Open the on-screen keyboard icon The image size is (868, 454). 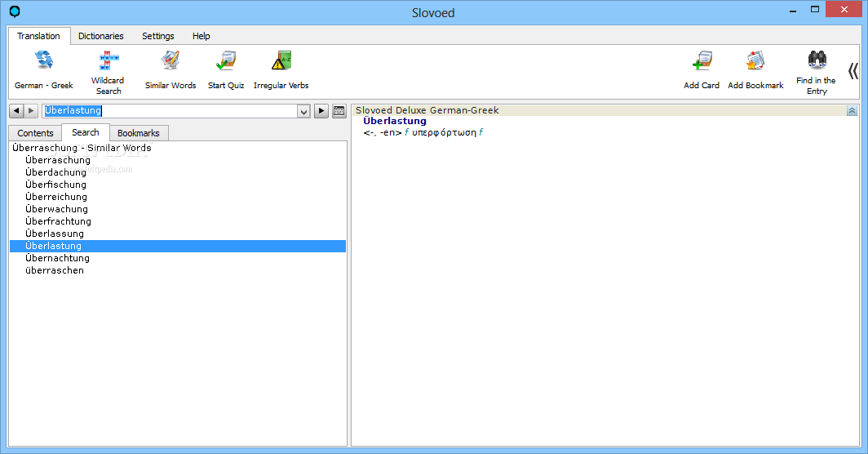tap(339, 111)
